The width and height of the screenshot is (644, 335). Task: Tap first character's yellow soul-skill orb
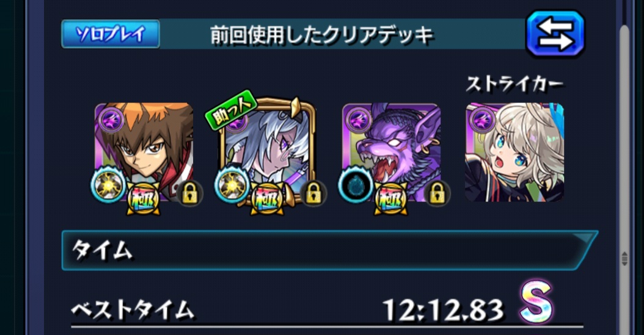108,186
